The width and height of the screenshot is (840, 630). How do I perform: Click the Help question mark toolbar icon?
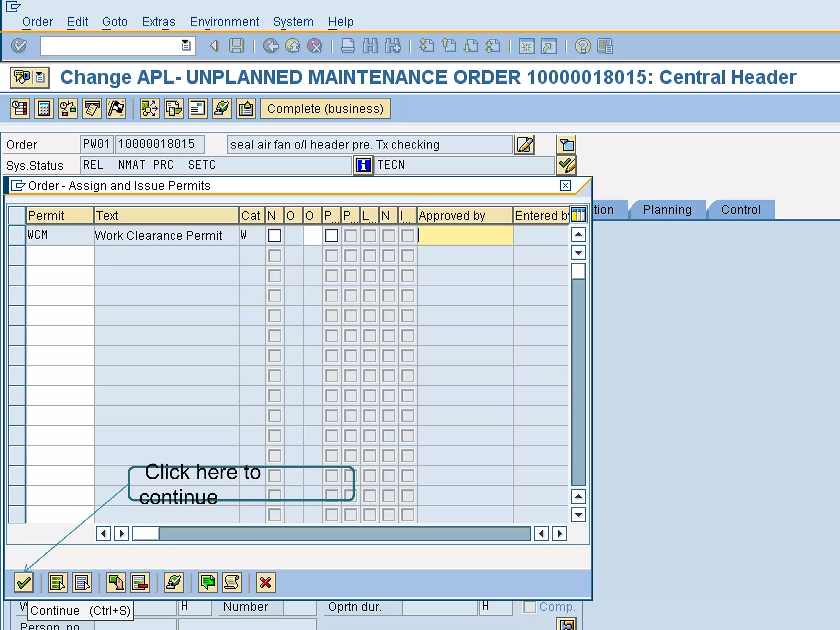point(582,46)
